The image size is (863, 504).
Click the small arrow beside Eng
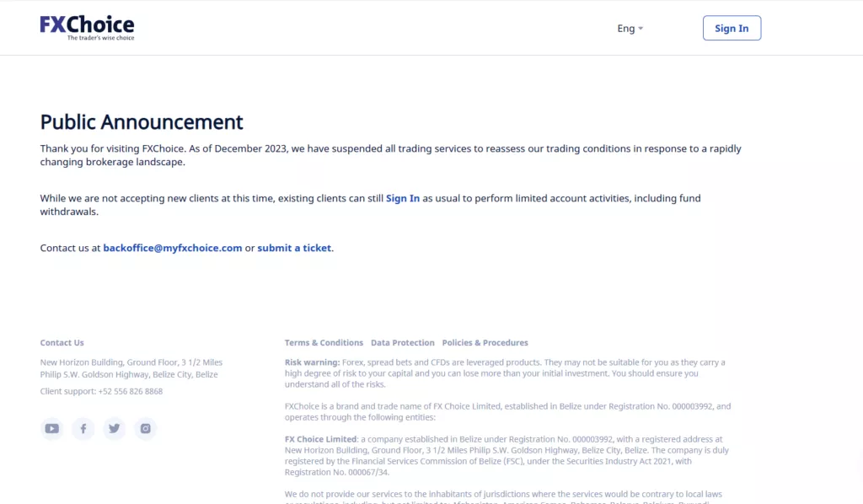[641, 29]
